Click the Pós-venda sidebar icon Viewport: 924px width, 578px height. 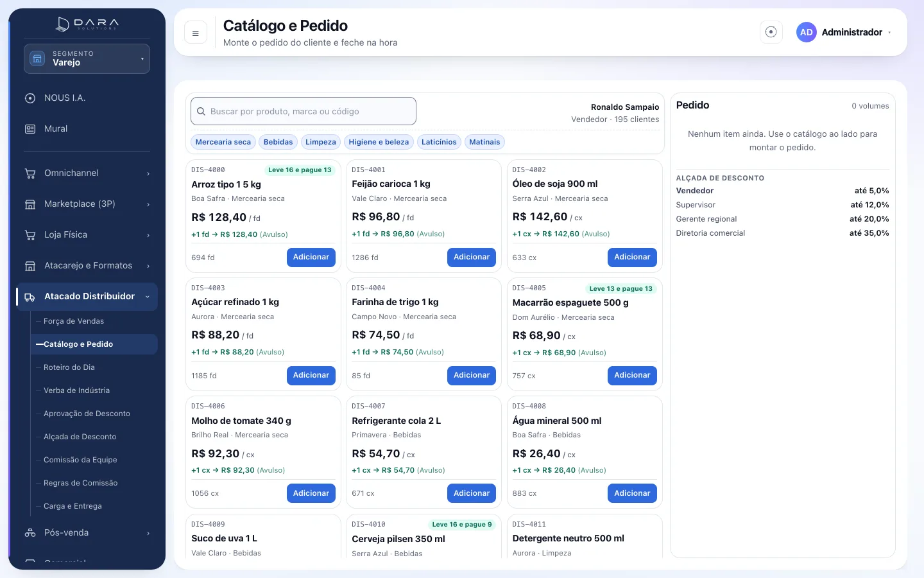tap(30, 533)
